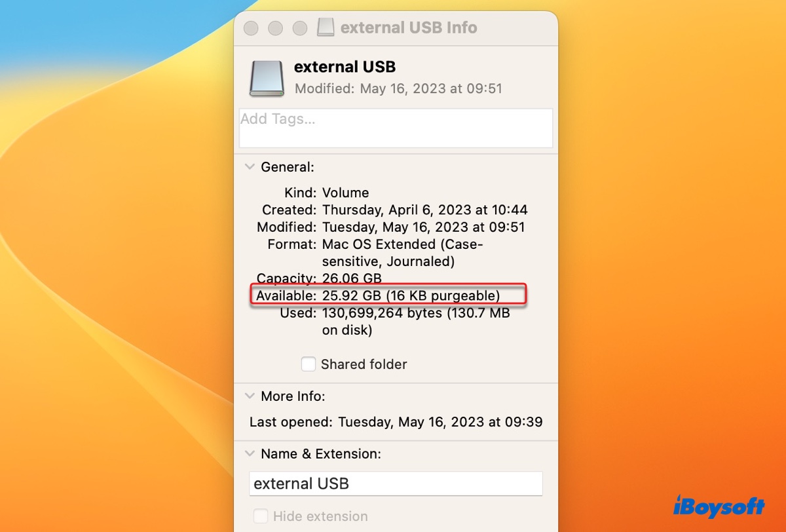
Task: Close the external USB Info window
Action: pyautogui.click(x=251, y=28)
